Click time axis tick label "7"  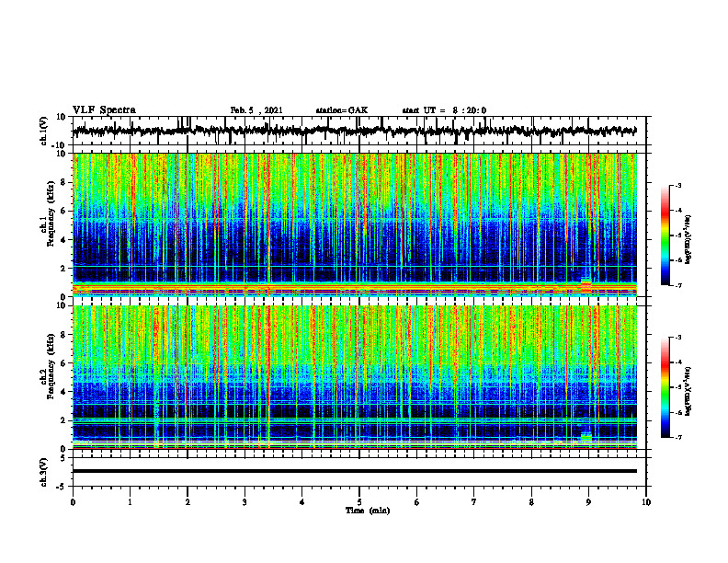pyautogui.click(x=474, y=502)
